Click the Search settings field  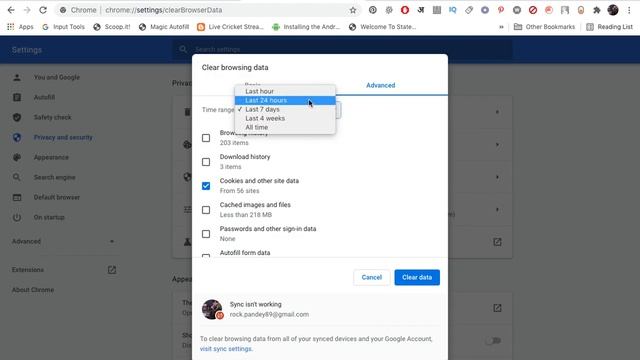(x=342, y=49)
